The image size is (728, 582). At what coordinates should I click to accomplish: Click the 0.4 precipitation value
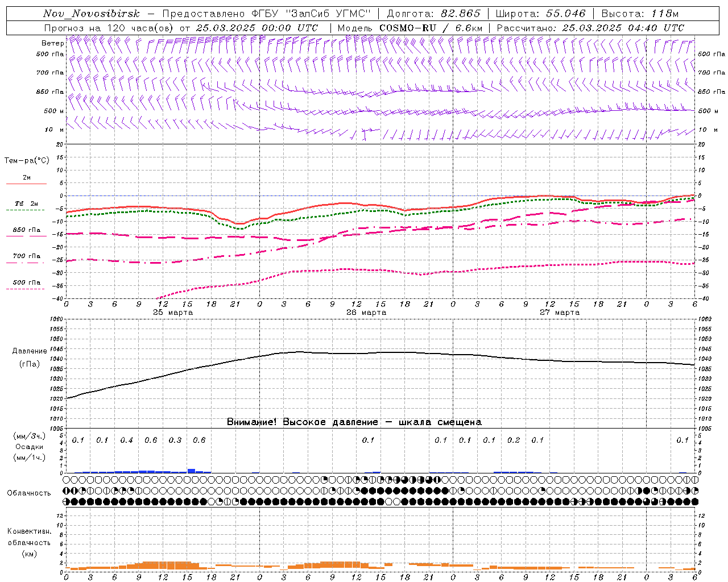pyautogui.click(x=126, y=440)
